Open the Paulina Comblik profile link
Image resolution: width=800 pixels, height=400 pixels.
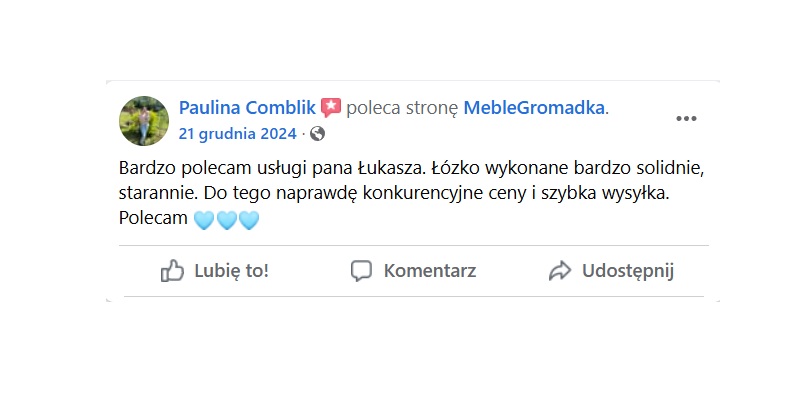tap(247, 108)
